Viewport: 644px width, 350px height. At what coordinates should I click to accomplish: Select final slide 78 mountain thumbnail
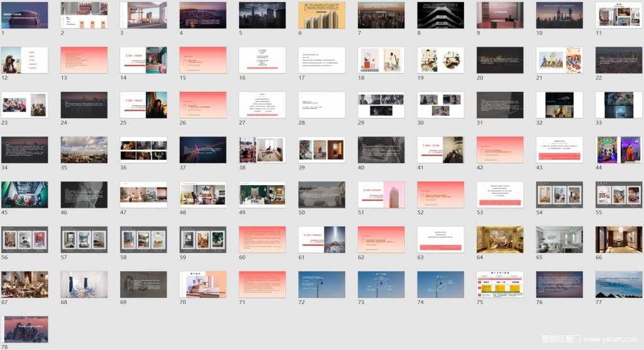(x=25, y=329)
